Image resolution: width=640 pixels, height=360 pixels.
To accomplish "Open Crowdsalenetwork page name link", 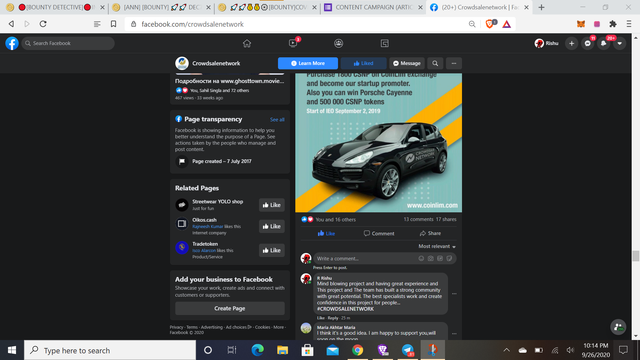I will [216, 63].
